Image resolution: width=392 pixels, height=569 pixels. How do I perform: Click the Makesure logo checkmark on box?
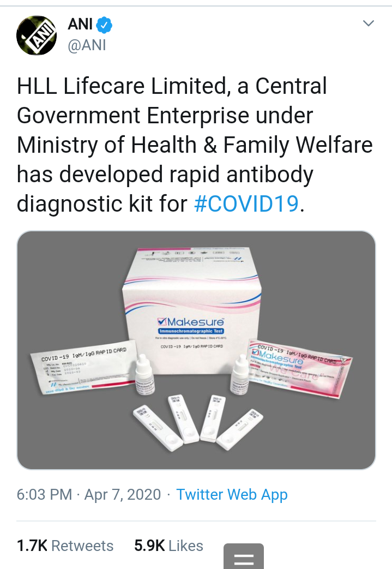pos(162,322)
